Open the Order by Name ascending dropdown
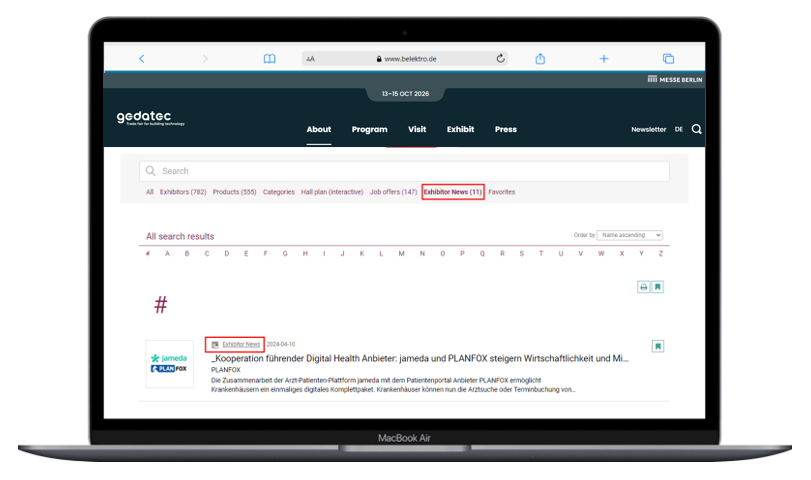 click(x=629, y=235)
